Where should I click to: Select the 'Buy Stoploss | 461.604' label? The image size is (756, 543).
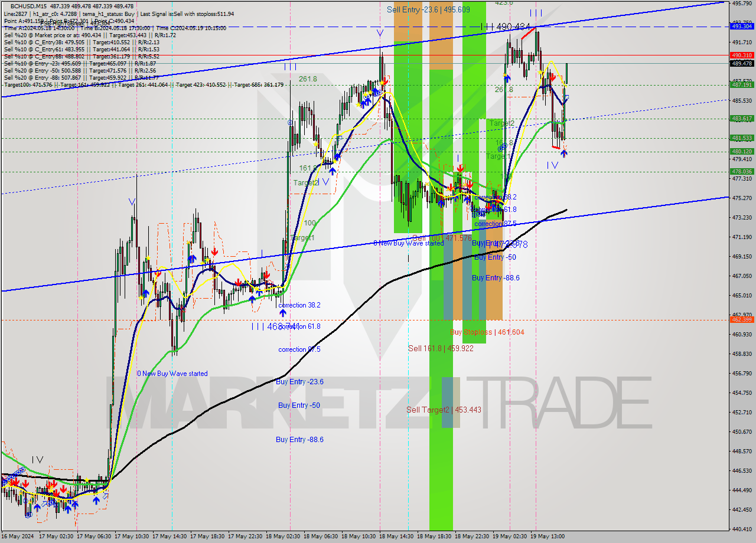click(487, 332)
